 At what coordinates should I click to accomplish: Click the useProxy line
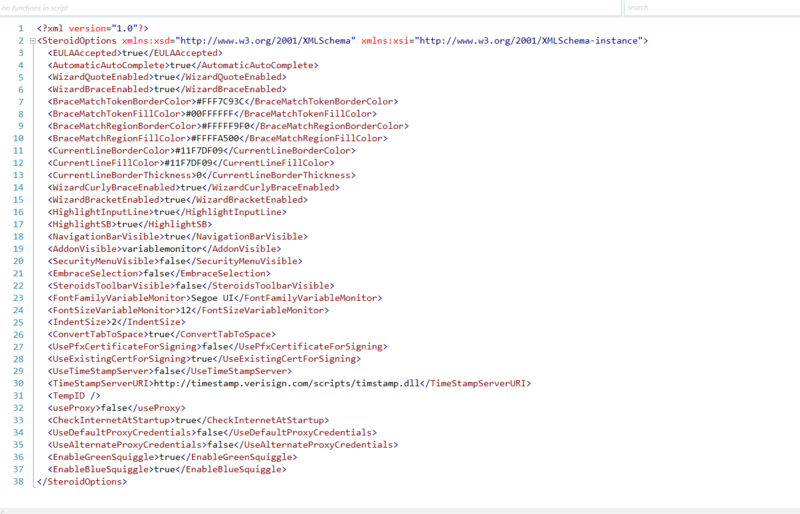(116, 408)
